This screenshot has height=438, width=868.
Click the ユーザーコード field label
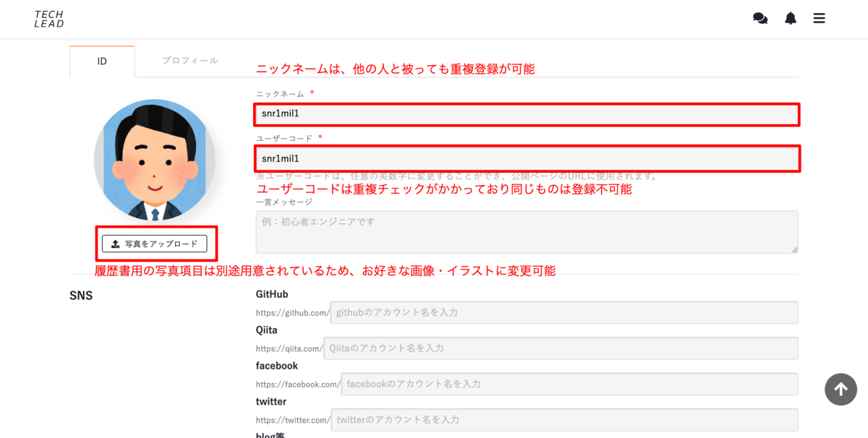[x=284, y=138]
